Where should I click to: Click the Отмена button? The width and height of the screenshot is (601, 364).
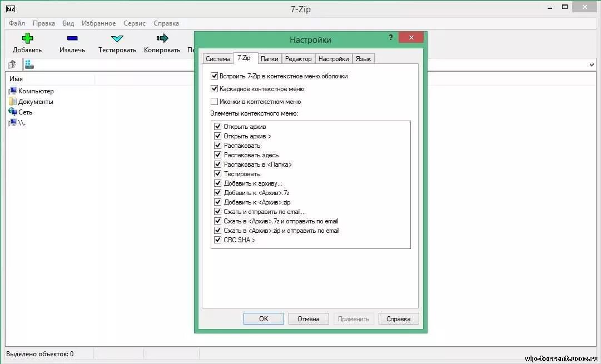tap(309, 319)
